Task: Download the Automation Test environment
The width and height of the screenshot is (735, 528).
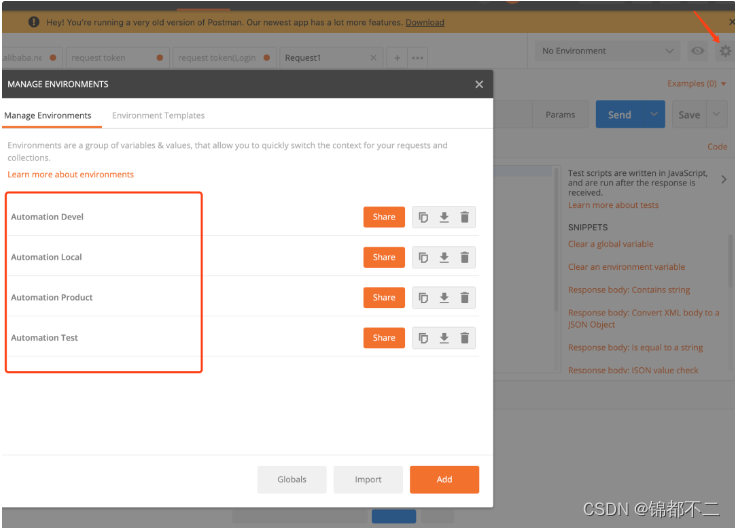Action: click(x=444, y=338)
